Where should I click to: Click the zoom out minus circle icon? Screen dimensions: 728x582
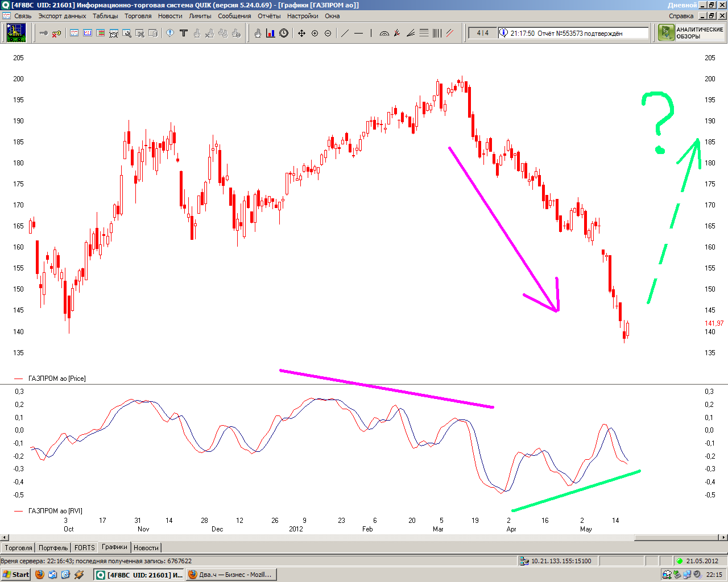coord(328,34)
